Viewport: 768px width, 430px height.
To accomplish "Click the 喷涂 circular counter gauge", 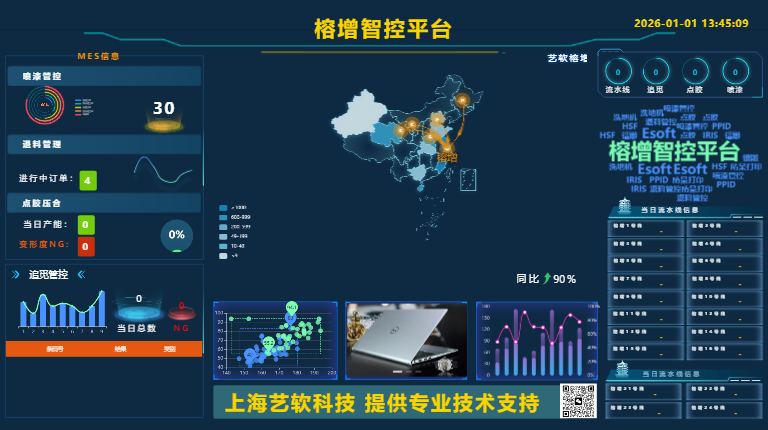I will [x=735, y=71].
